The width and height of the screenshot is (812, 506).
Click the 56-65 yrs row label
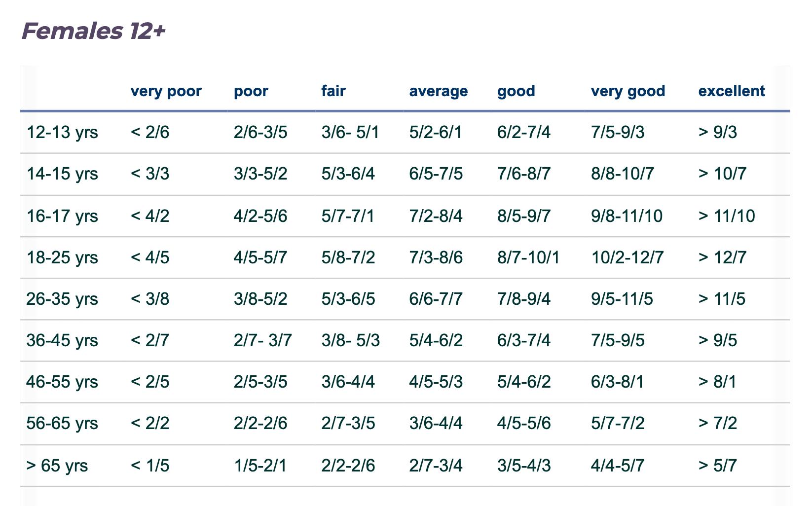tap(62, 424)
